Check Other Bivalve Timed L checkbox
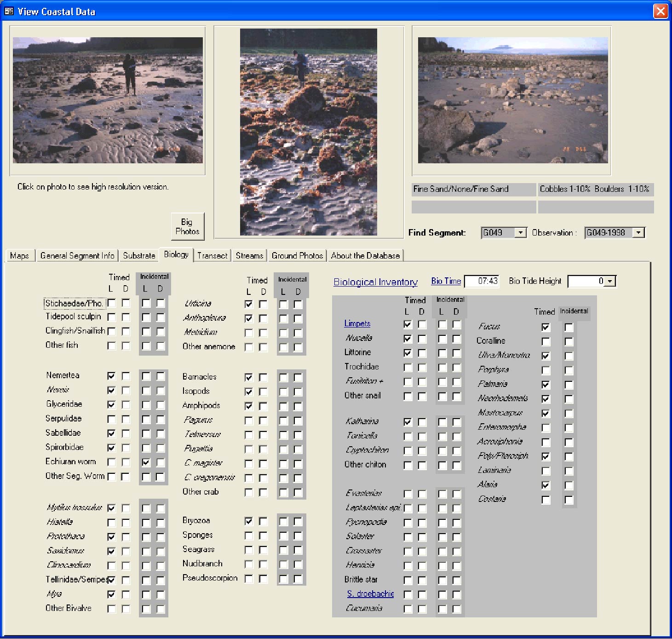 tap(111, 609)
